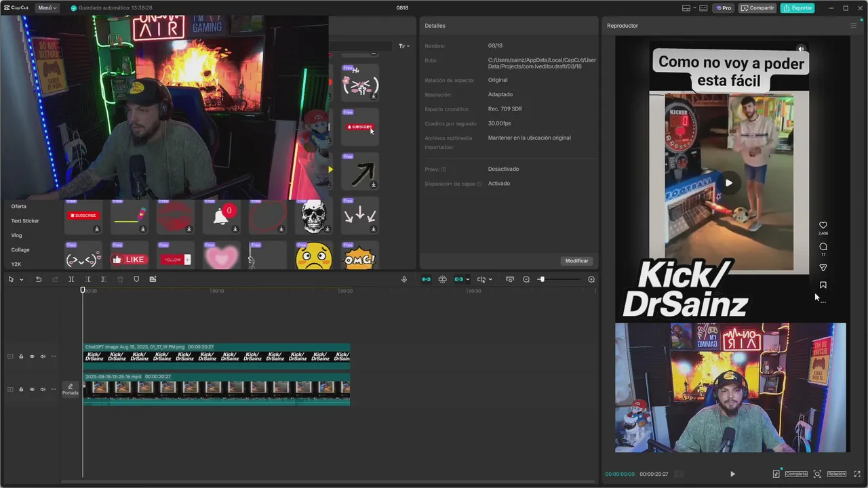Click the delete right of playhead tool
The width and height of the screenshot is (868, 488).
103,279
